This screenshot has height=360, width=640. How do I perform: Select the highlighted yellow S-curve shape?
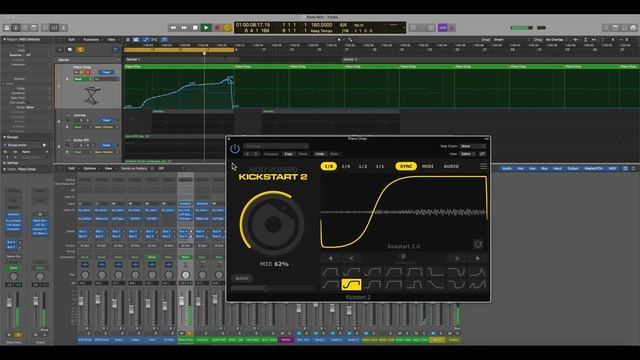(351, 284)
